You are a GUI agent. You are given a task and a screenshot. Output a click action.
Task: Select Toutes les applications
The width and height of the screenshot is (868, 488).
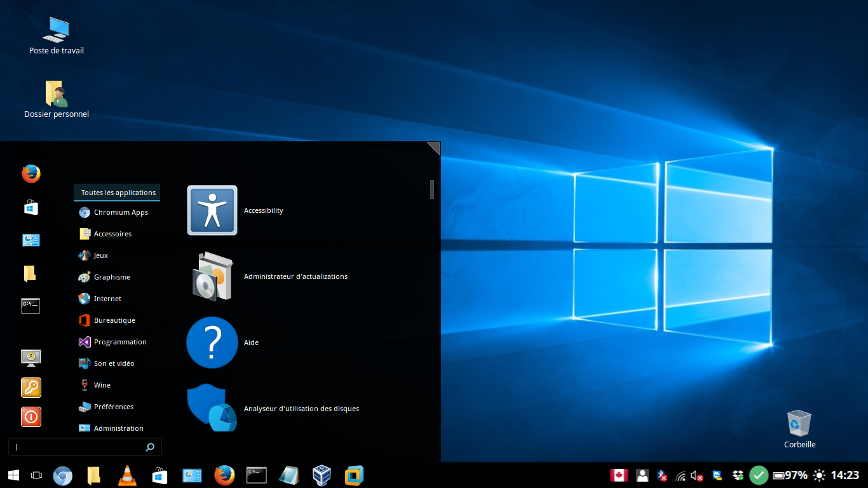pos(117,193)
